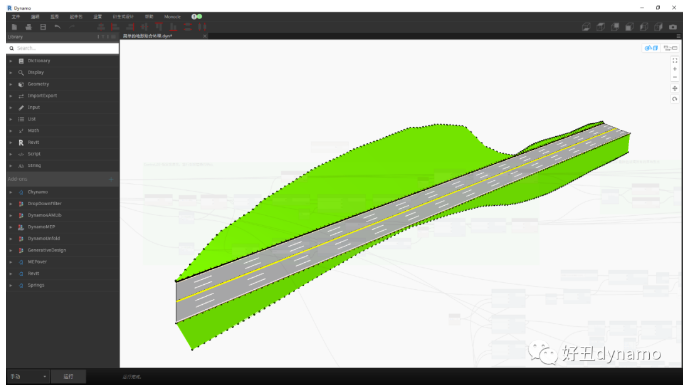
Task: Switch to graph view navigation toggle
Action: 671,48
